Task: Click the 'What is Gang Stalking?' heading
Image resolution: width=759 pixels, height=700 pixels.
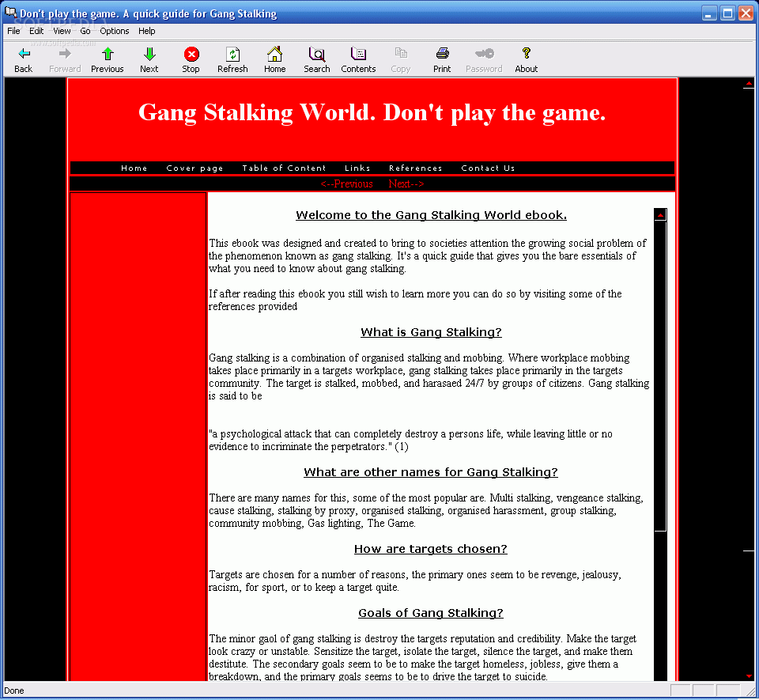Action: point(432,332)
